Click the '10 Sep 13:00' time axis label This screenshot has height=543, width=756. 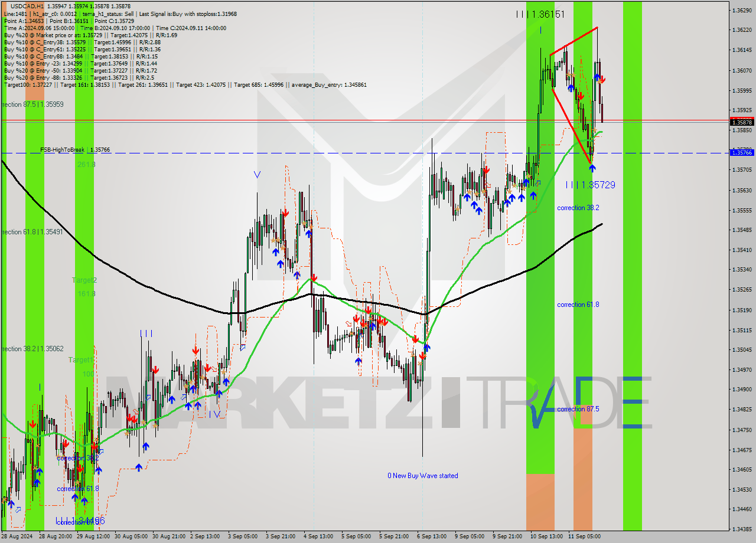pos(547,537)
